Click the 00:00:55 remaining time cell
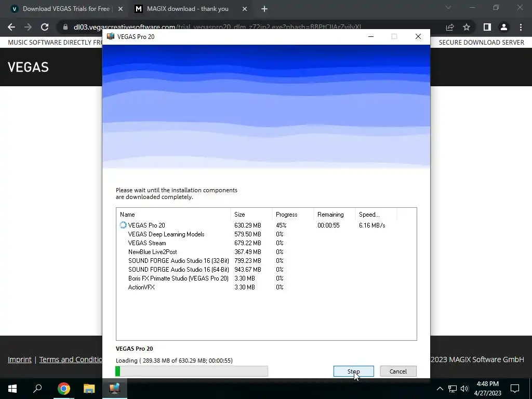Screen dimensions: 532x399 point(328,225)
